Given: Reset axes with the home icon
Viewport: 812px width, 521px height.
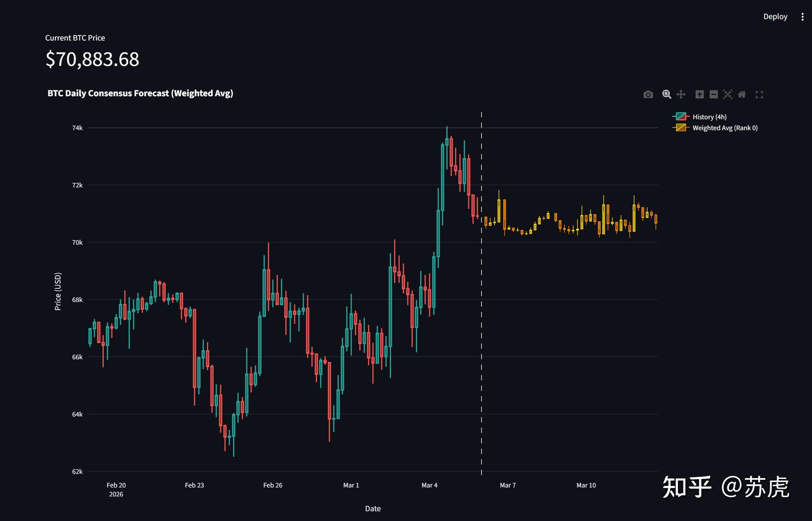Looking at the screenshot, I should [x=742, y=94].
